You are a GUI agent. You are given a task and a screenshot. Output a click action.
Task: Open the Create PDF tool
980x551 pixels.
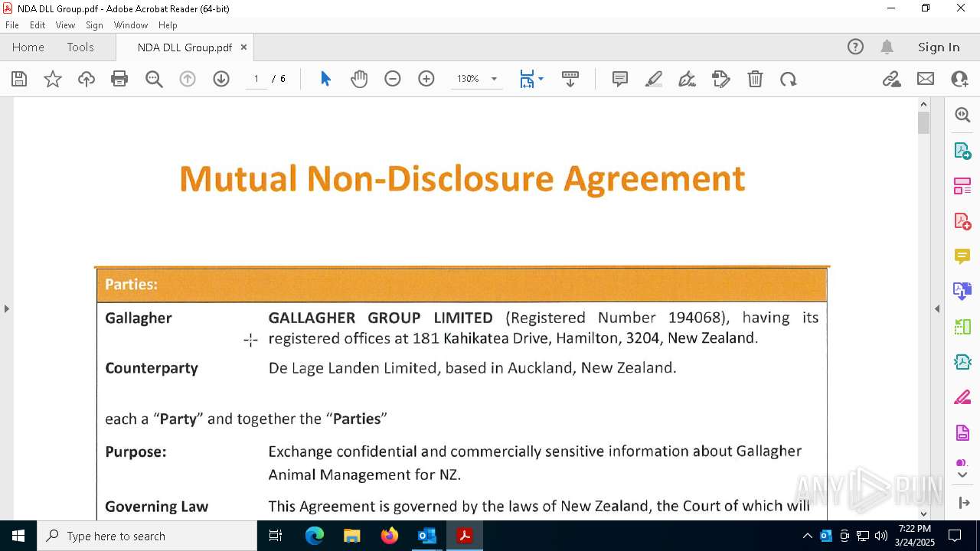[x=962, y=221]
